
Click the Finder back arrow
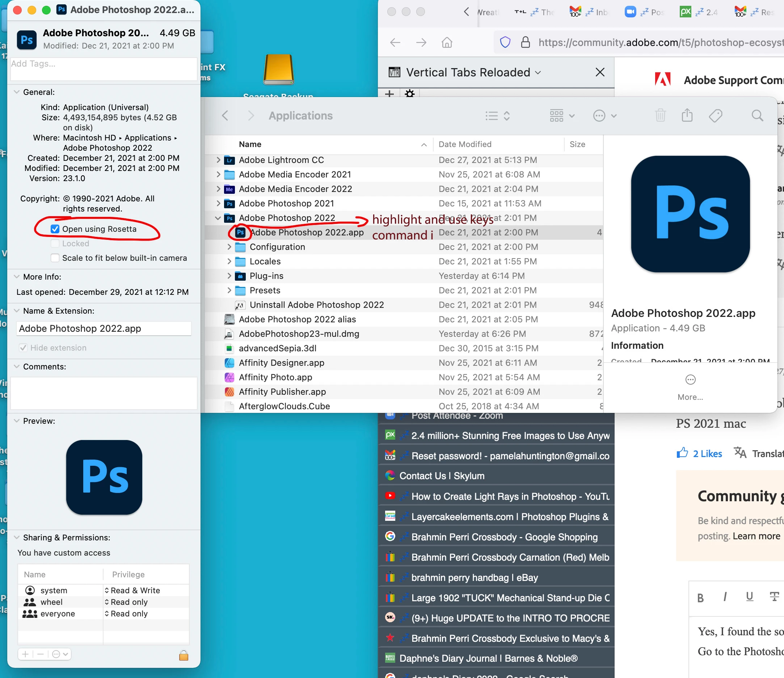(225, 116)
